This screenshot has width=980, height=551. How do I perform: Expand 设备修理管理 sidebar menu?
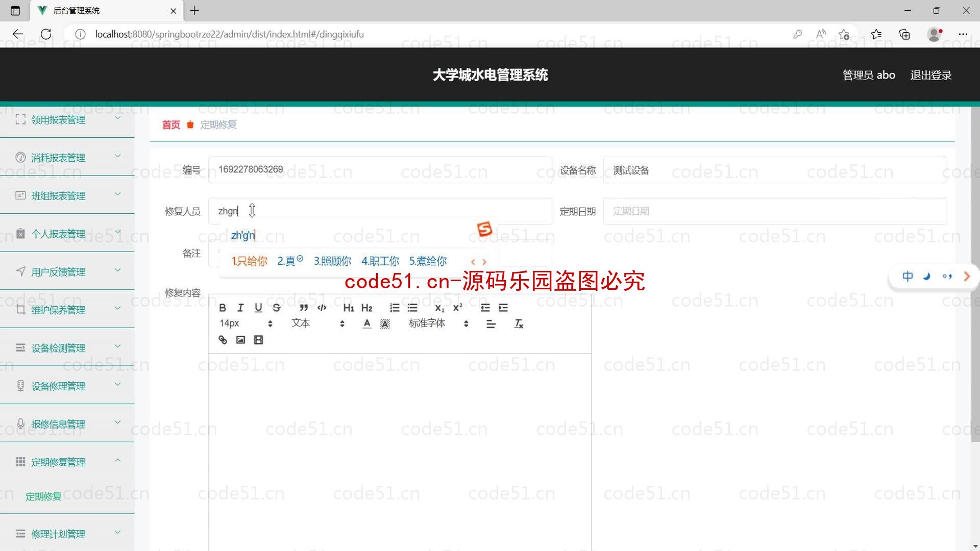pos(67,386)
